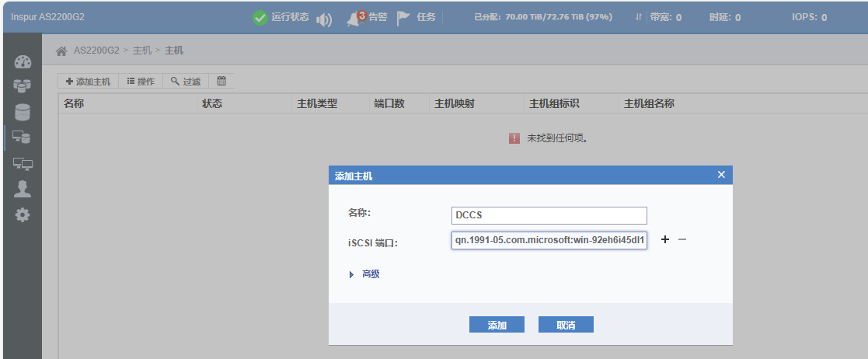Click the allocated capacity 70.00 TiB text
The height and width of the screenshot is (359, 868).
point(543,17)
